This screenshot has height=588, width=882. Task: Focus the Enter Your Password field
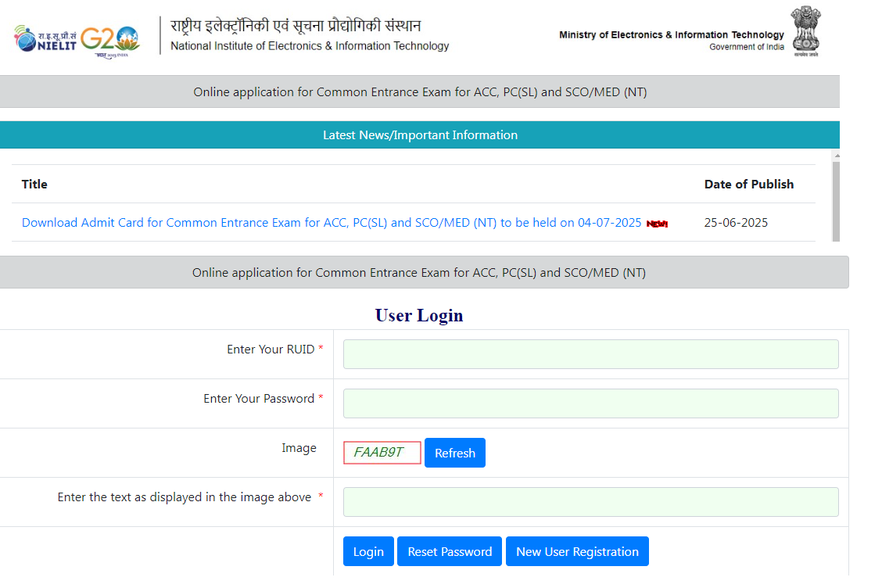[590, 403]
